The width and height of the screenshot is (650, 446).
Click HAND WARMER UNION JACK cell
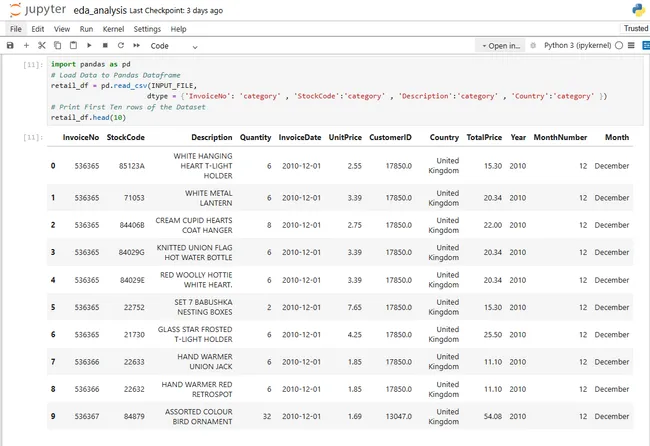(204, 361)
